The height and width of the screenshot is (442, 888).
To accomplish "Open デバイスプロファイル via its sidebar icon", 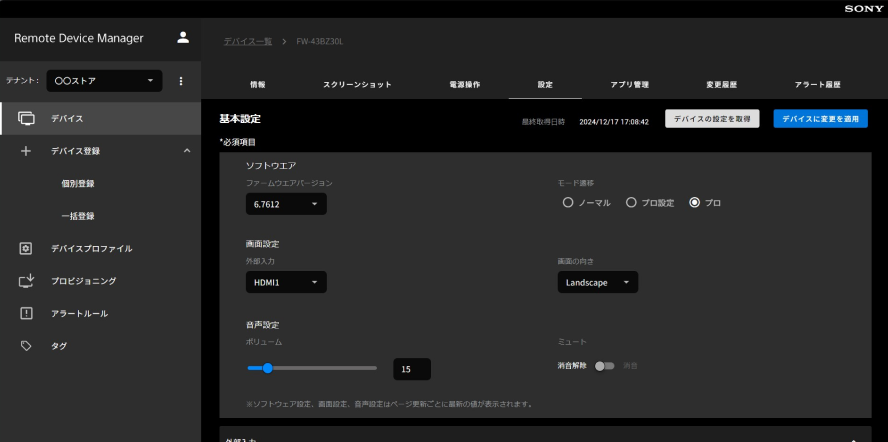I will pyautogui.click(x=27, y=248).
